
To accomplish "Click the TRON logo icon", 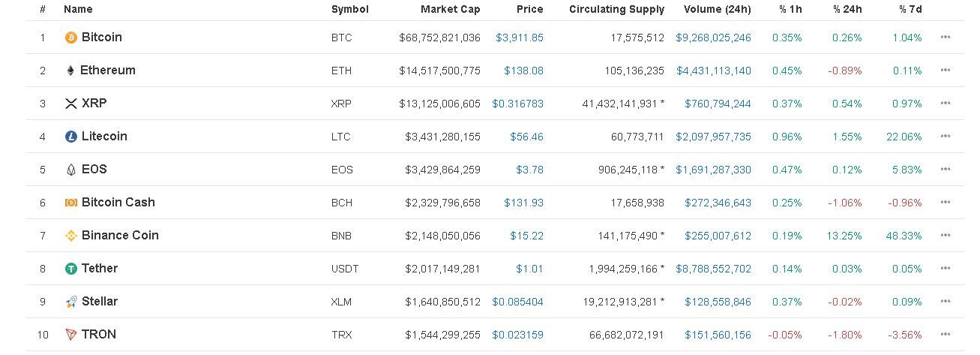I will coord(71,335).
